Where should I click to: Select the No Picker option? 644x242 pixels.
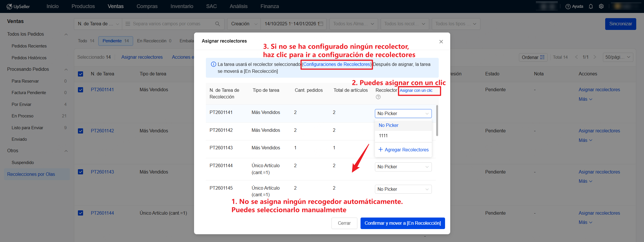click(x=403, y=125)
